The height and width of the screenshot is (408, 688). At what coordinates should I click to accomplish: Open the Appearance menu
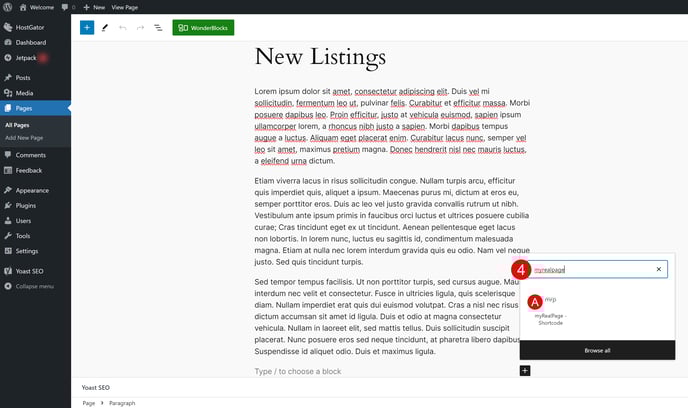(35, 190)
